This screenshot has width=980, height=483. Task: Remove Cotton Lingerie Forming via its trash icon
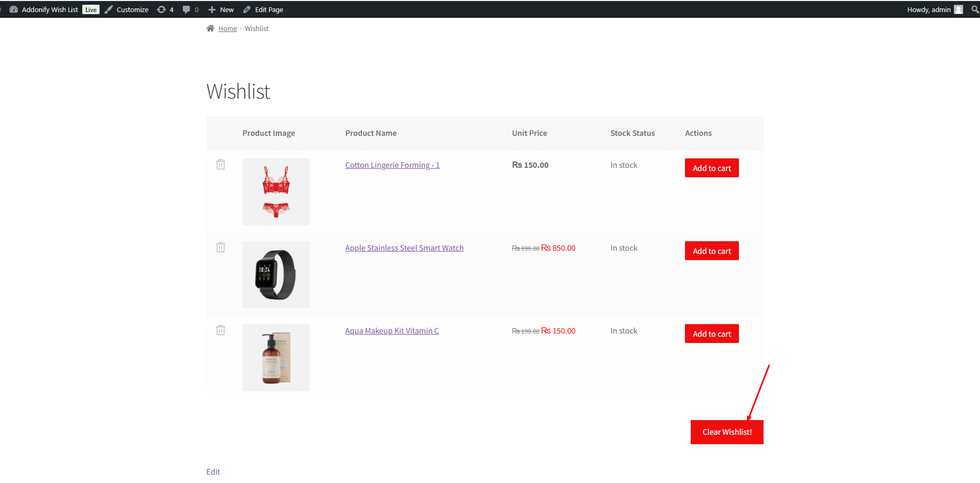221,164
